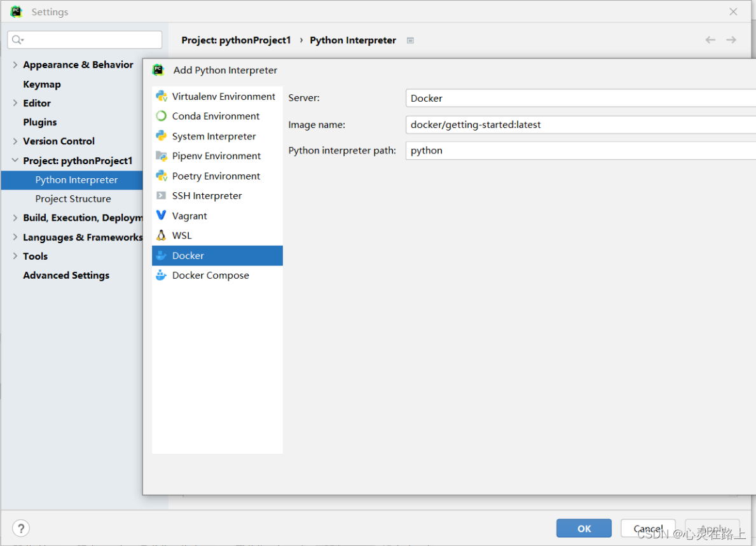Viewport: 756px width, 546px height.
Task: Click the Docker Compose whale icon
Action: click(161, 275)
